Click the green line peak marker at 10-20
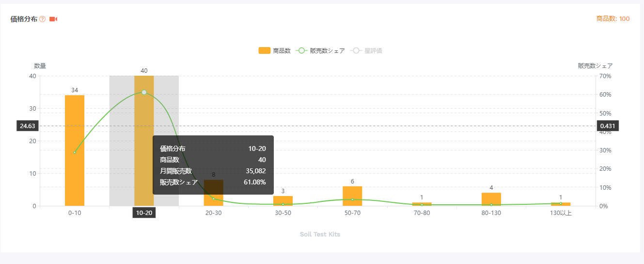644x264 pixels. 144,92
